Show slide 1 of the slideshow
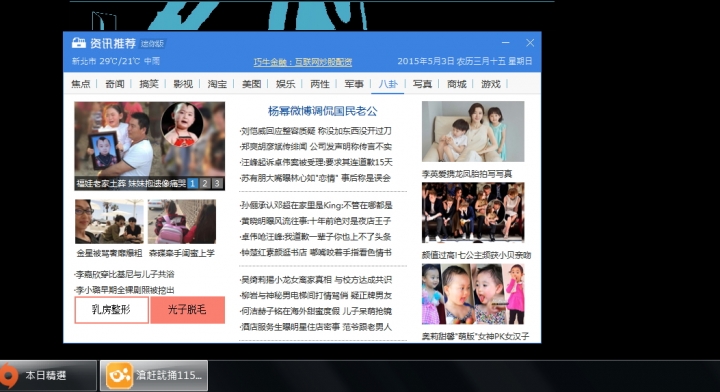The width and height of the screenshot is (720, 392). coord(193,184)
